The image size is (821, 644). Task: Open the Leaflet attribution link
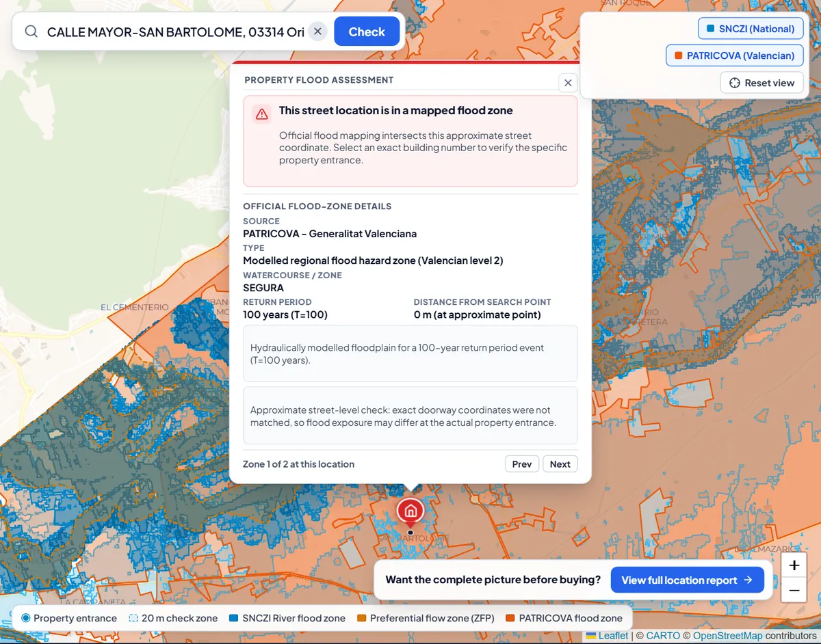click(x=607, y=636)
